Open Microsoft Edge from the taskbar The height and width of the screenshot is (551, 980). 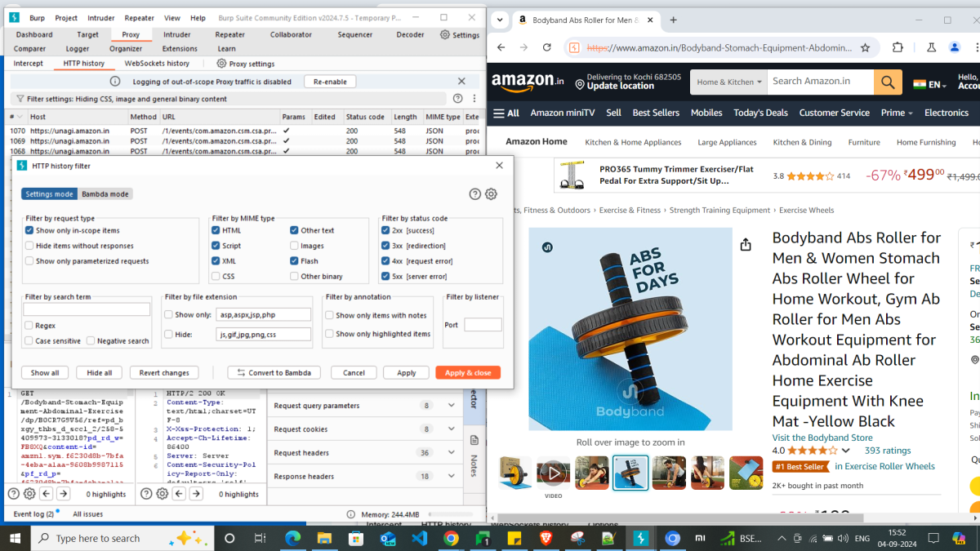[292, 539]
